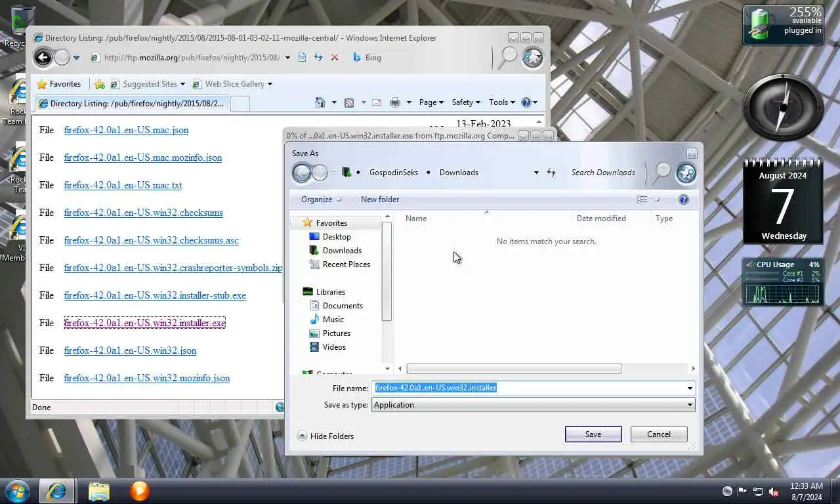Click Add to Favorites Bar star icon
The width and height of the screenshot is (840, 504).
[100, 84]
